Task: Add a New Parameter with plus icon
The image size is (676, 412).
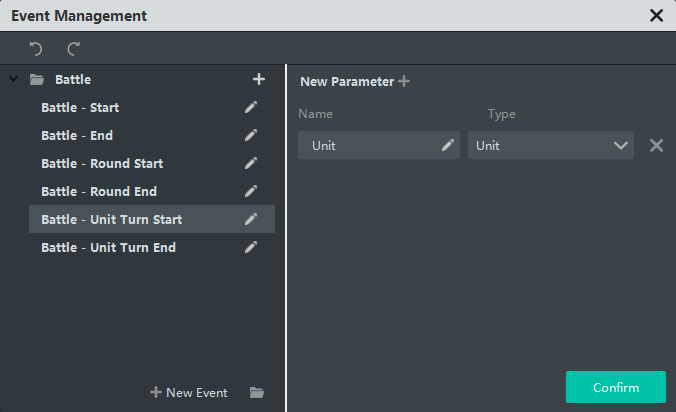Action: coord(404,82)
